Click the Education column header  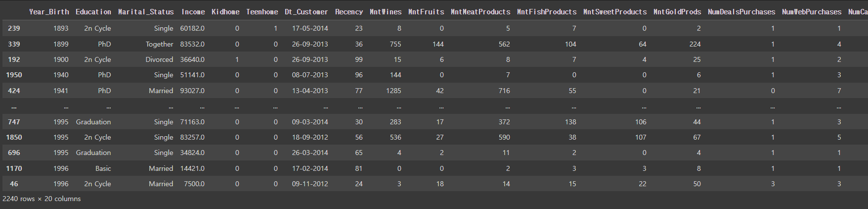coord(93,12)
